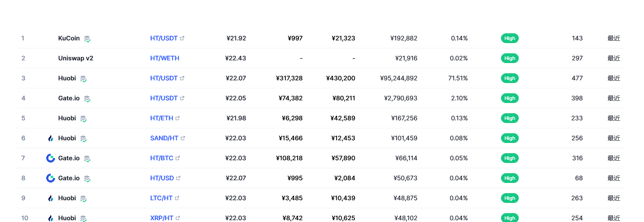644x222 pixels.
Task: Open the XRP/HT pair link
Action: pyautogui.click(x=162, y=218)
